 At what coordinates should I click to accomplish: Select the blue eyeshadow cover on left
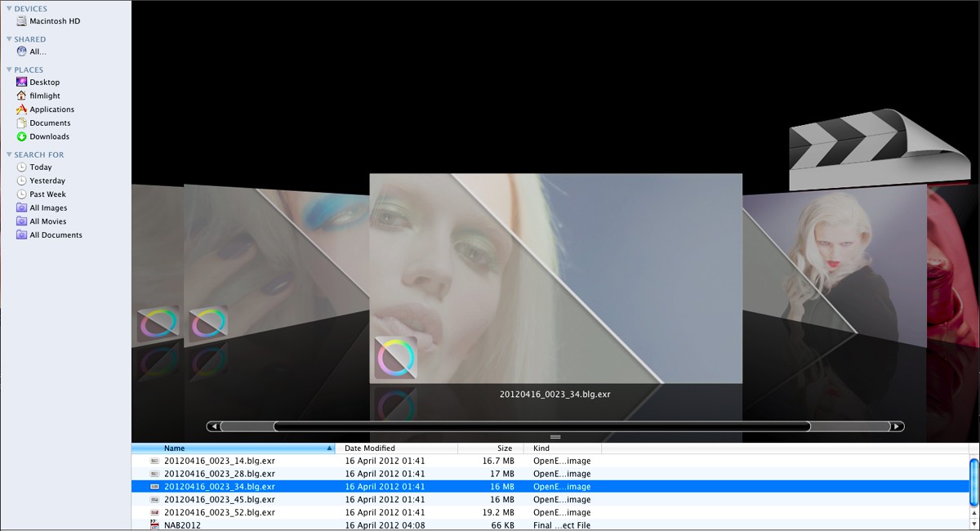277,265
